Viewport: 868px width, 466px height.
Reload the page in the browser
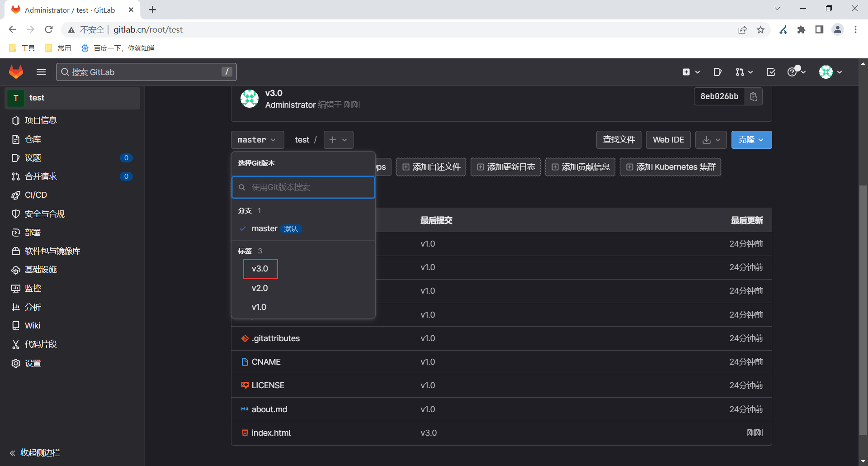coord(49,29)
